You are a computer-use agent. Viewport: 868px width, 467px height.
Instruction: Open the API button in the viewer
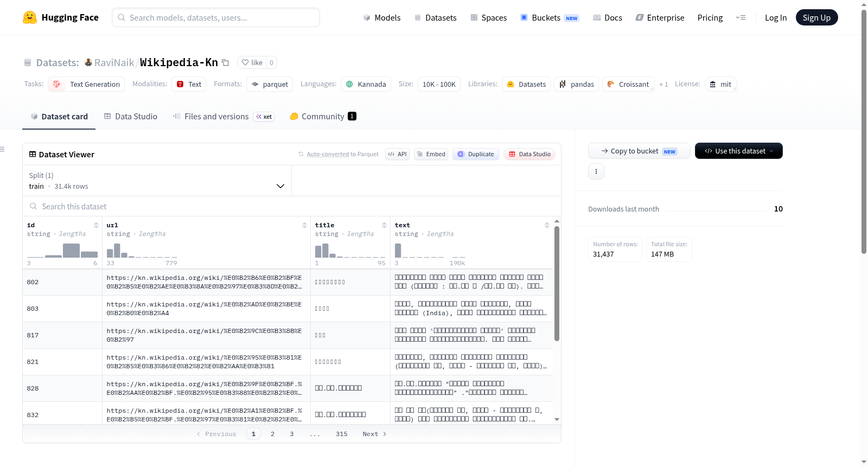[x=397, y=154]
